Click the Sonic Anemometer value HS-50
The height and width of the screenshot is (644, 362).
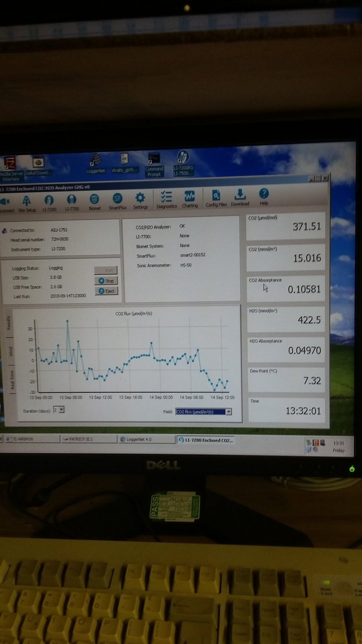pos(186,265)
